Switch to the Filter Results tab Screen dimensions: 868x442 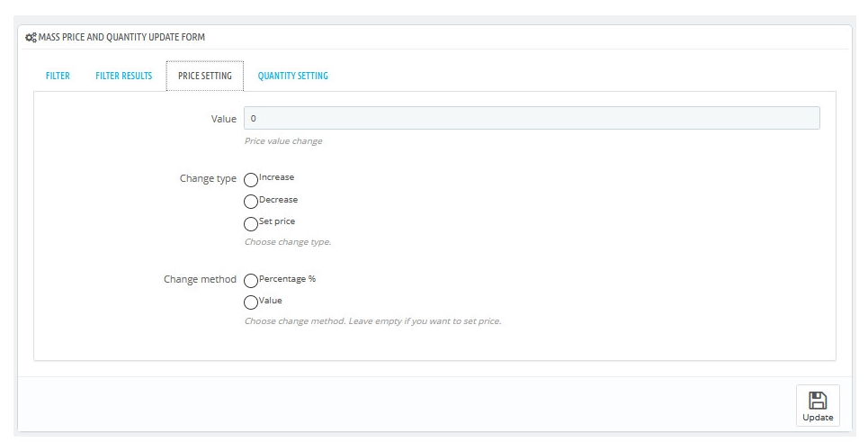pos(123,76)
